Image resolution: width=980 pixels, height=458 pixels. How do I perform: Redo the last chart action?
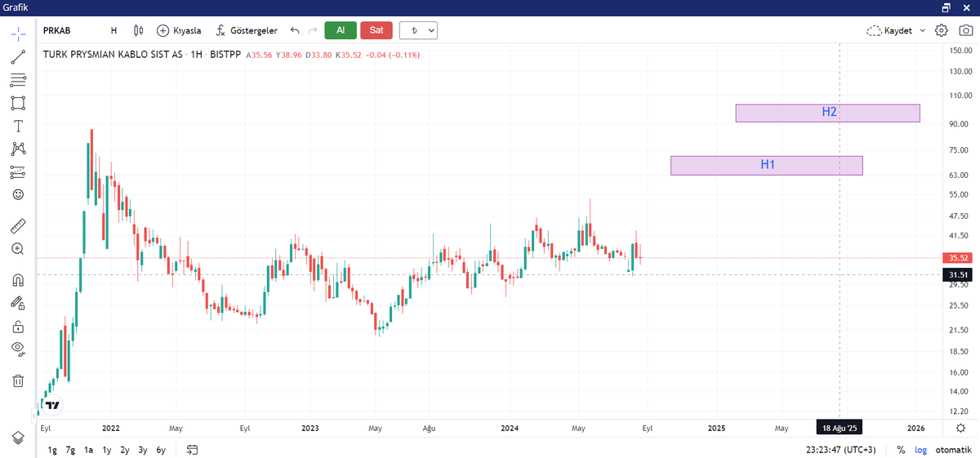(312, 30)
